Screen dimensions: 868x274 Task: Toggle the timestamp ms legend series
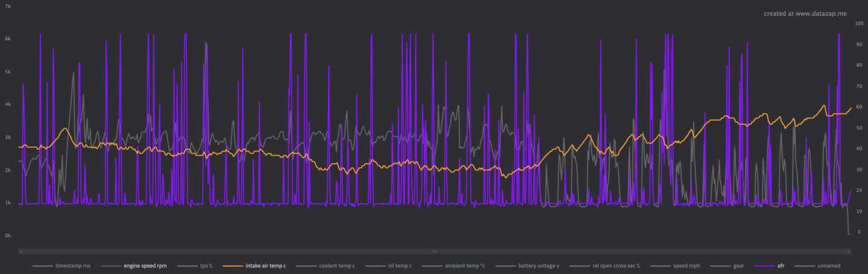coord(61,266)
